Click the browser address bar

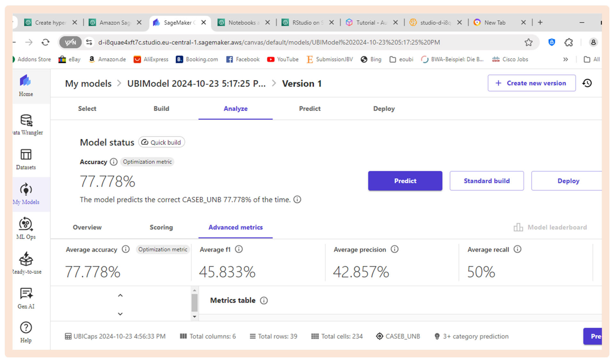pyautogui.click(x=270, y=42)
